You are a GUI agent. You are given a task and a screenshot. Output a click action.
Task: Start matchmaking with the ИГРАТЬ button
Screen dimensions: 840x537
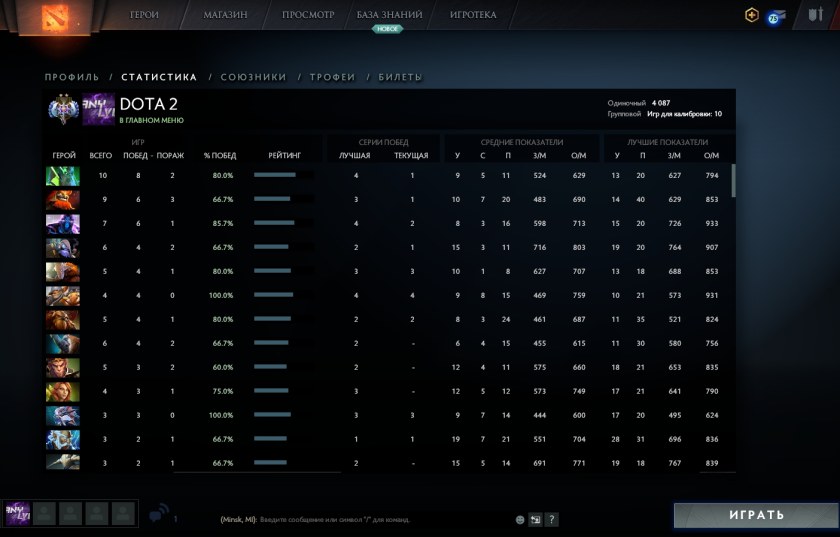756,515
